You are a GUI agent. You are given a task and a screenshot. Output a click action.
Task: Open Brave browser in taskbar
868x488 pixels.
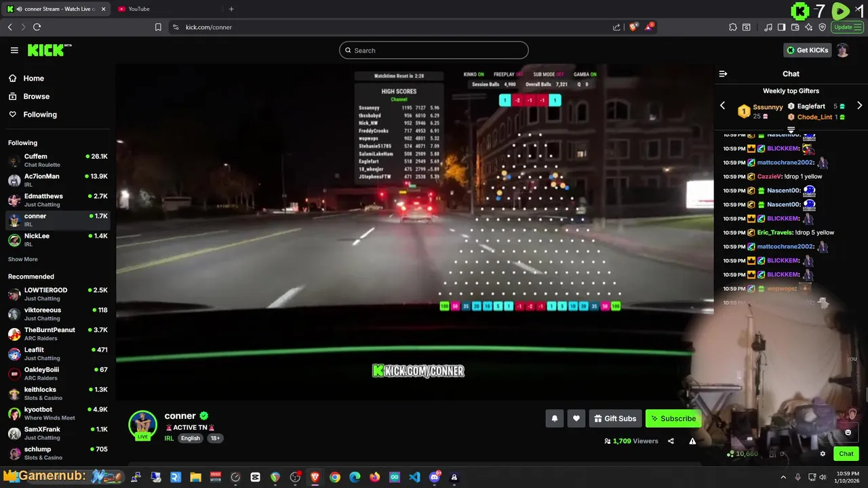315,477
